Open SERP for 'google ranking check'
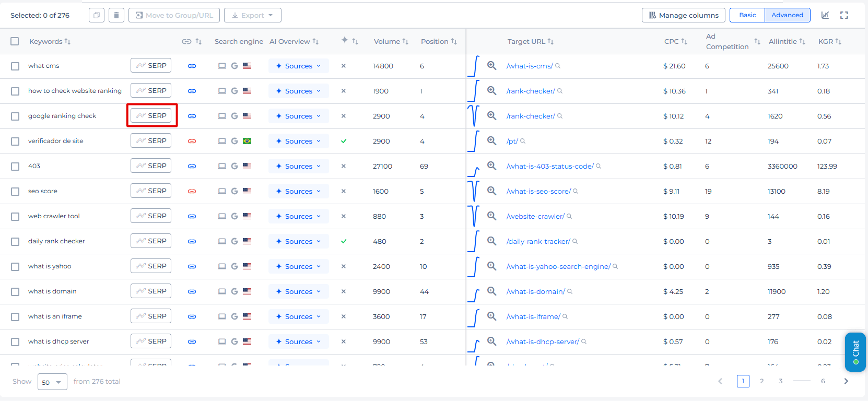The image size is (868, 401). (x=151, y=115)
